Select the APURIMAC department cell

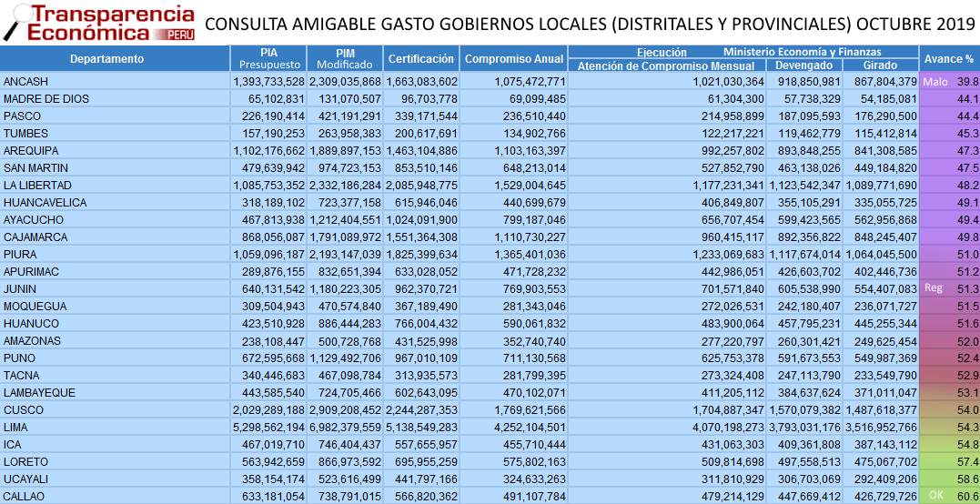[x=115, y=272]
